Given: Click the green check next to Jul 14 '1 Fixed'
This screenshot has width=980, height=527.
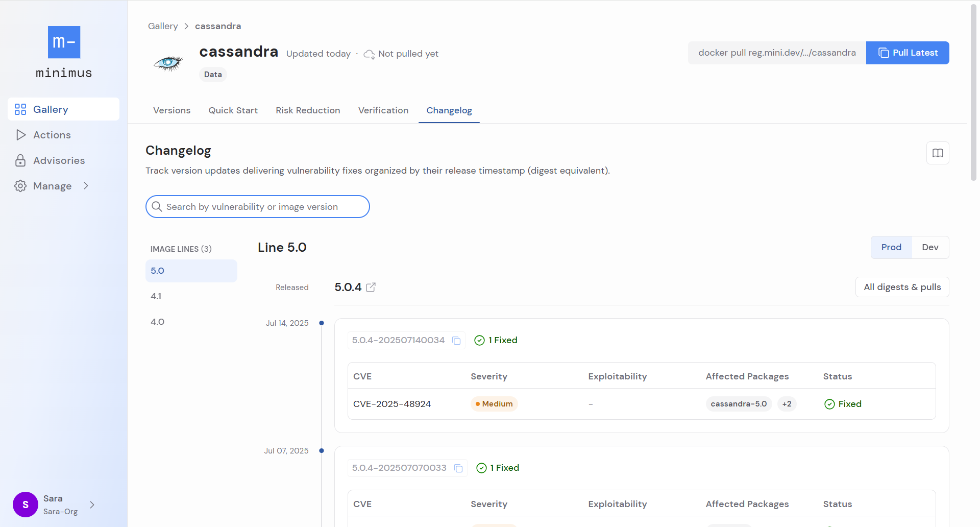Looking at the screenshot, I should coord(479,341).
